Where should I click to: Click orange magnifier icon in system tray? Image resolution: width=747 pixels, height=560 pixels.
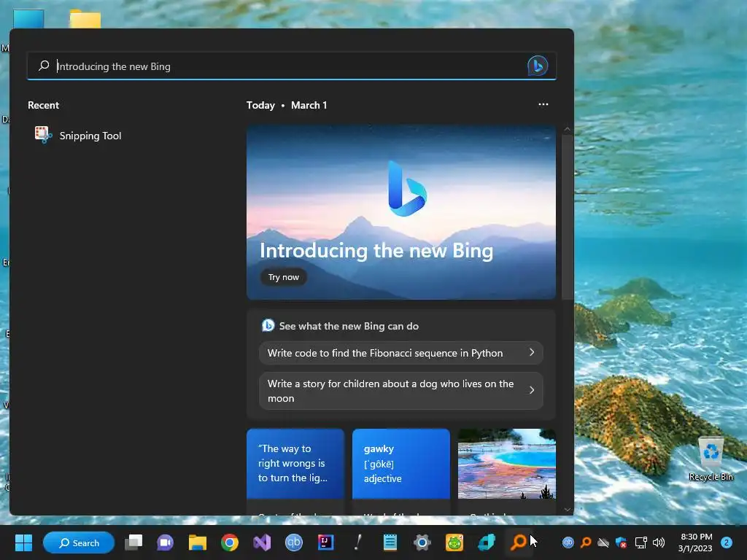click(586, 542)
